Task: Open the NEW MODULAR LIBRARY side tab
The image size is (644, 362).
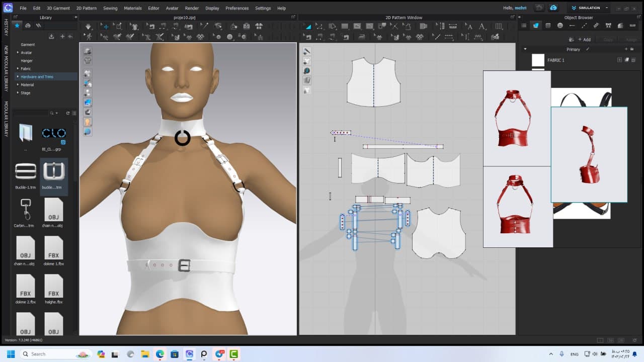Action: [x=6, y=69]
